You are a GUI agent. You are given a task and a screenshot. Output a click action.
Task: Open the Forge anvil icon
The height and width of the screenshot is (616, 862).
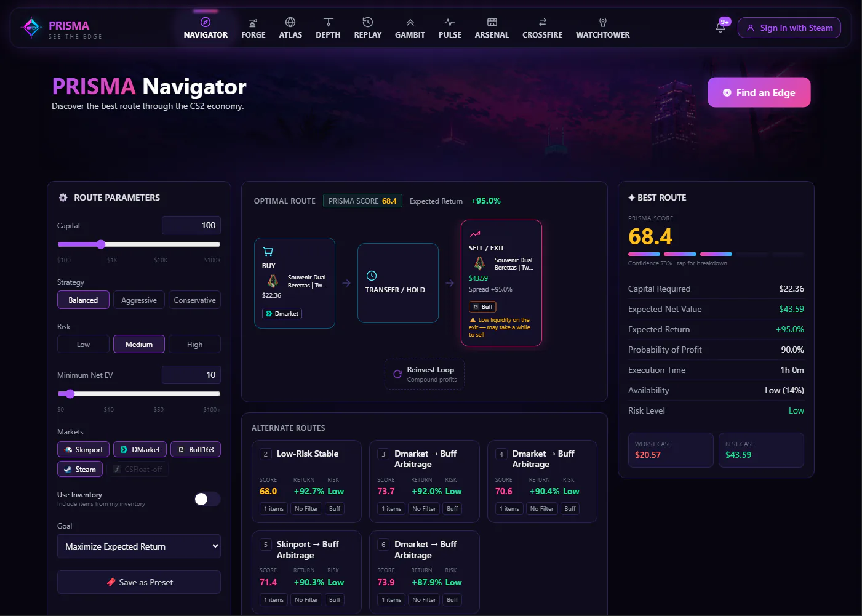pyautogui.click(x=253, y=23)
